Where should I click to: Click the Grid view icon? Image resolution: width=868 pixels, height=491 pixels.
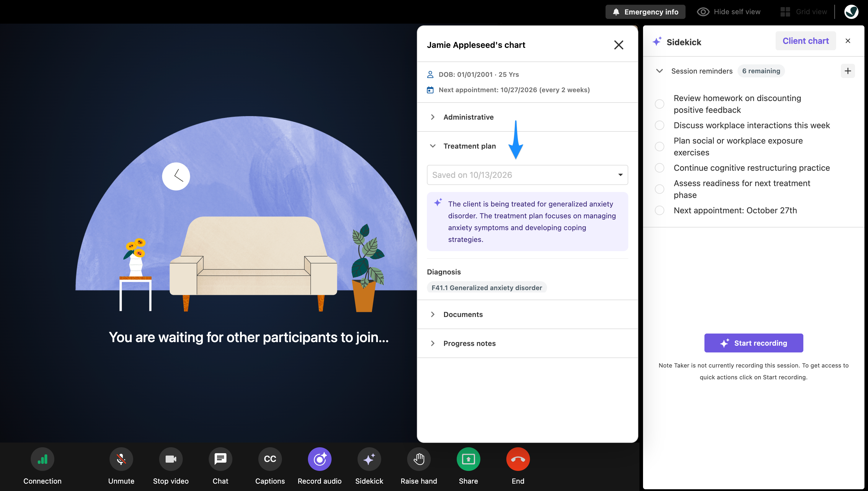[785, 12]
